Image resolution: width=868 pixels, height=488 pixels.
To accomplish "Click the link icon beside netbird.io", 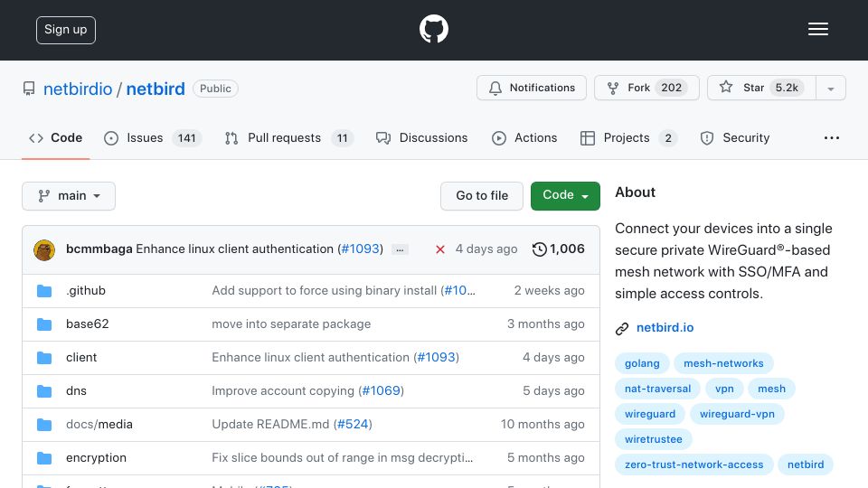I will click(x=622, y=329).
